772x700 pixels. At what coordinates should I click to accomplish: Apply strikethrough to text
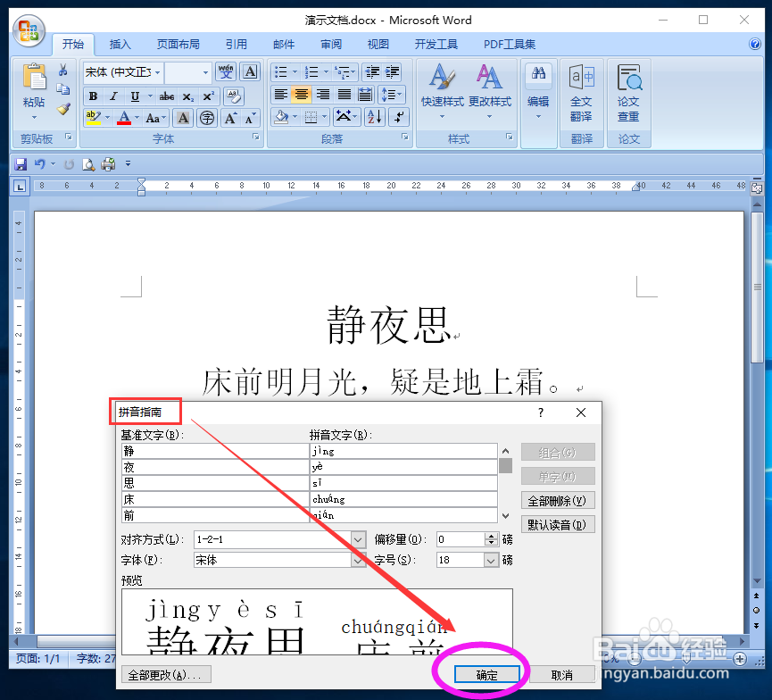pos(166,96)
